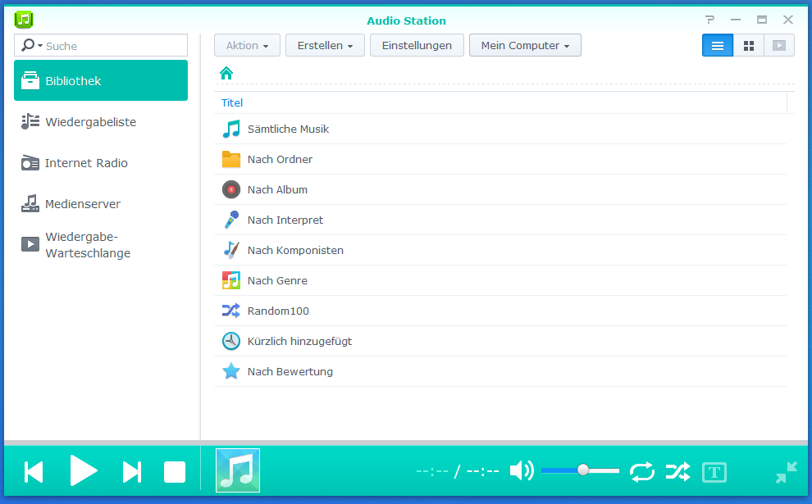Open Sämtliche Musik from the list
812x504 pixels.
click(x=288, y=129)
